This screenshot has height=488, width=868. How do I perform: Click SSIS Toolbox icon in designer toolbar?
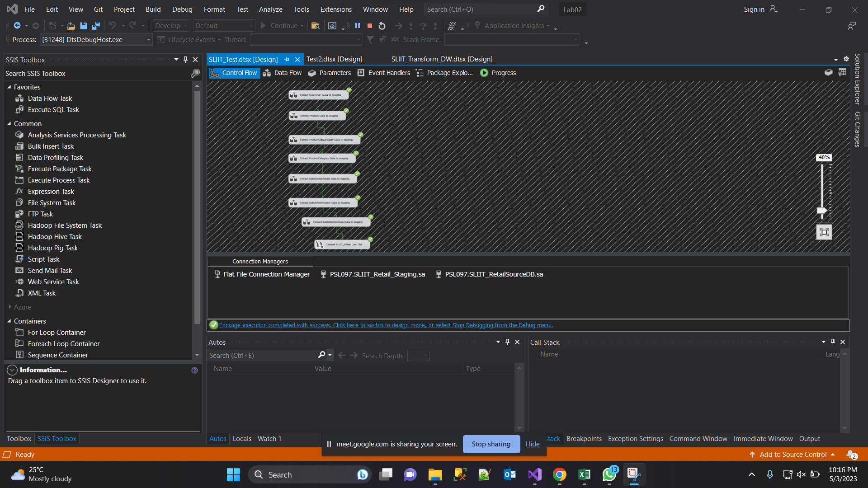pos(842,72)
